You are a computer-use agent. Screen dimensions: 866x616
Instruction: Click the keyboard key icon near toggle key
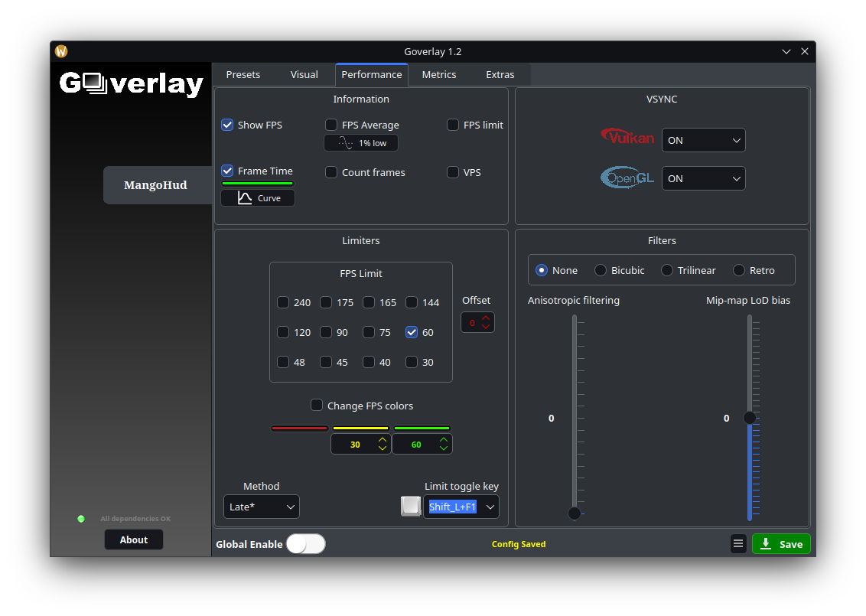point(411,506)
